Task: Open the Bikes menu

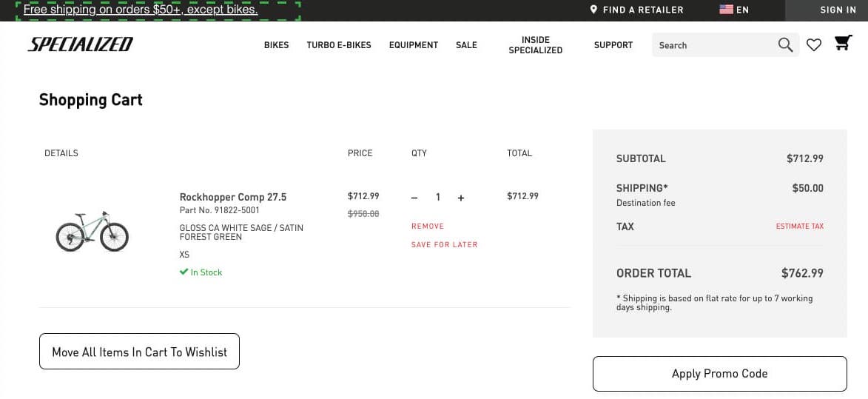Action: tap(276, 45)
